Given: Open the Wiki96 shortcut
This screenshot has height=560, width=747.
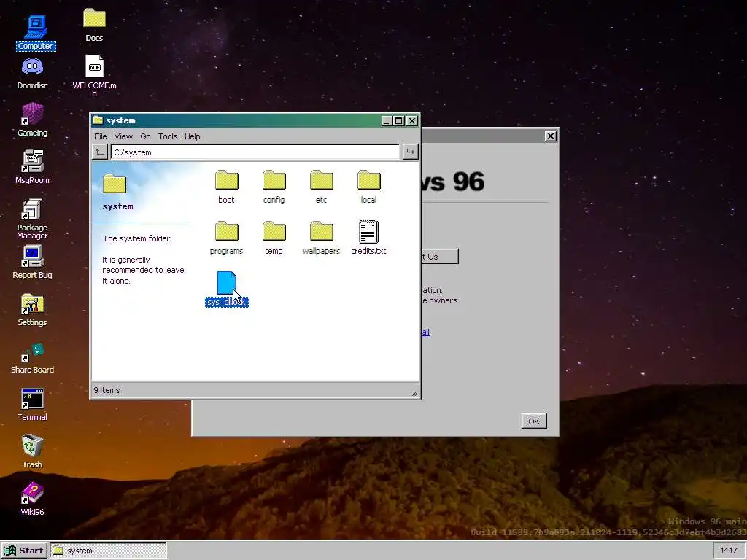Looking at the screenshot, I should [32, 499].
